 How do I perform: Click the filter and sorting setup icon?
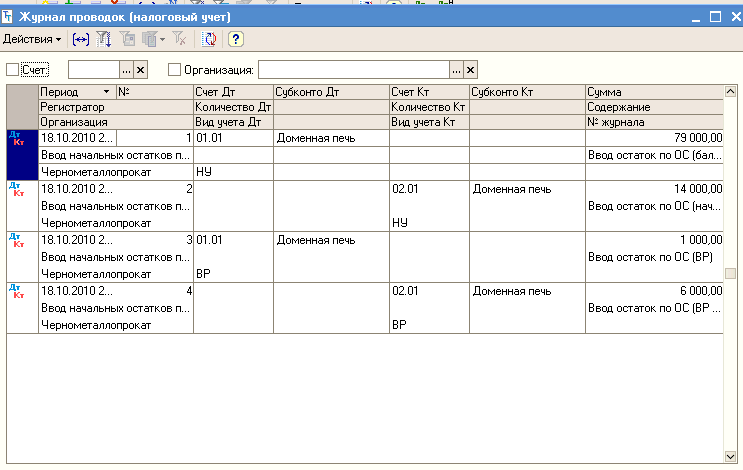(x=105, y=39)
